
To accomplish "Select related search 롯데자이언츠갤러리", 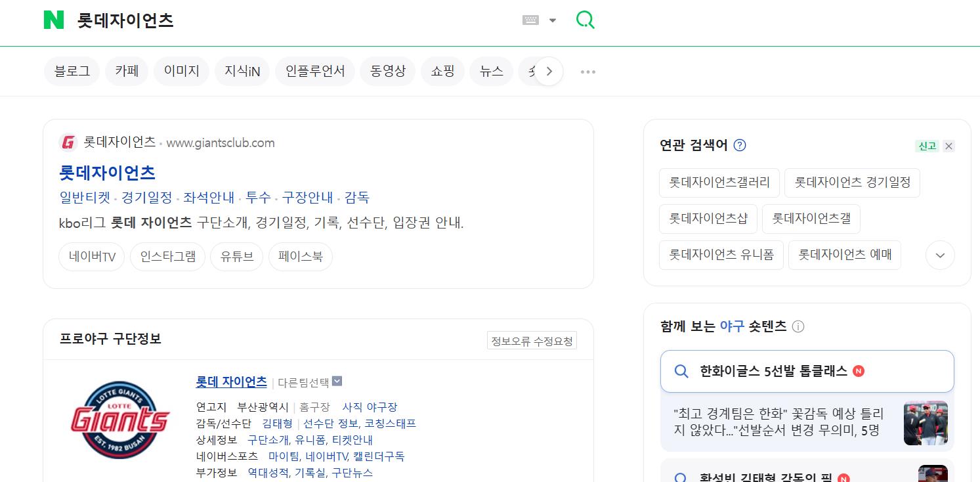I will point(719,183).
